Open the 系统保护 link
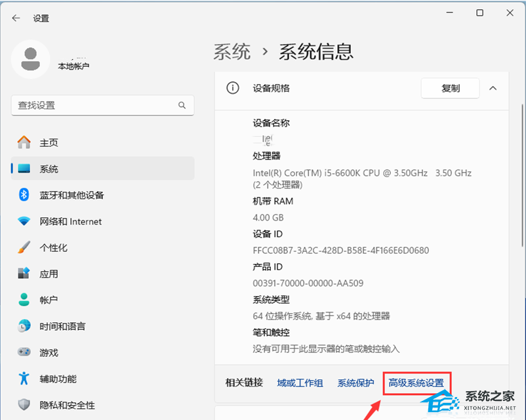526x420 pixels. tap(355, 383)
